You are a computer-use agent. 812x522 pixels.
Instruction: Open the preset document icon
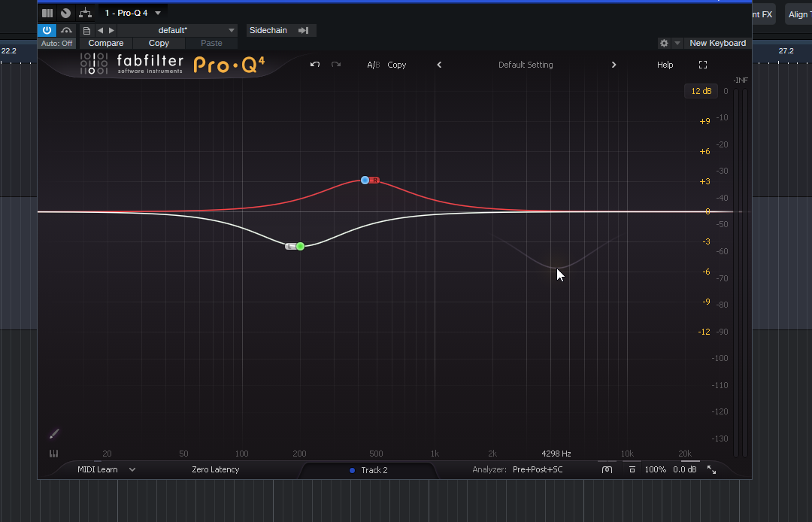point(86,31)
